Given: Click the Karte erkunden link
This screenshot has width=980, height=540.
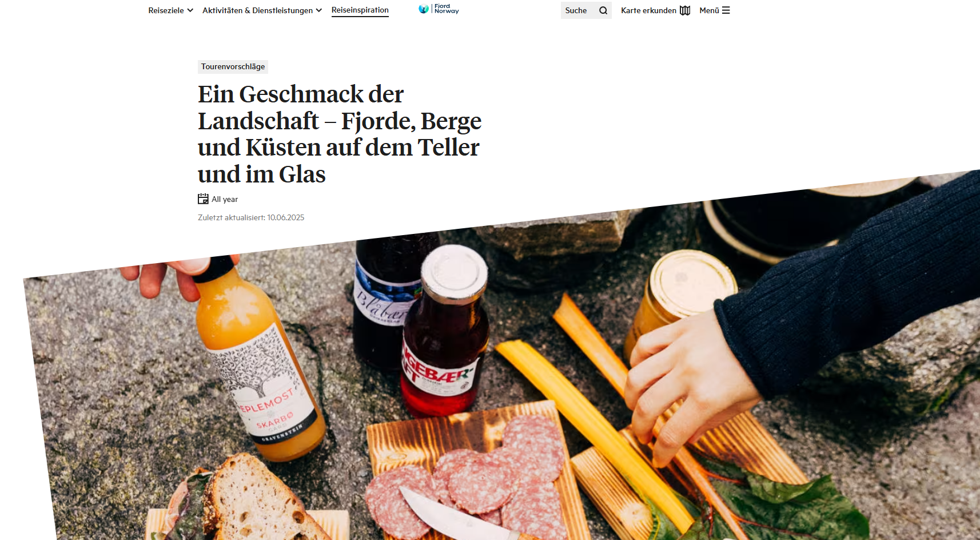Looking at the screenshot, I should (x=648, y=10).
